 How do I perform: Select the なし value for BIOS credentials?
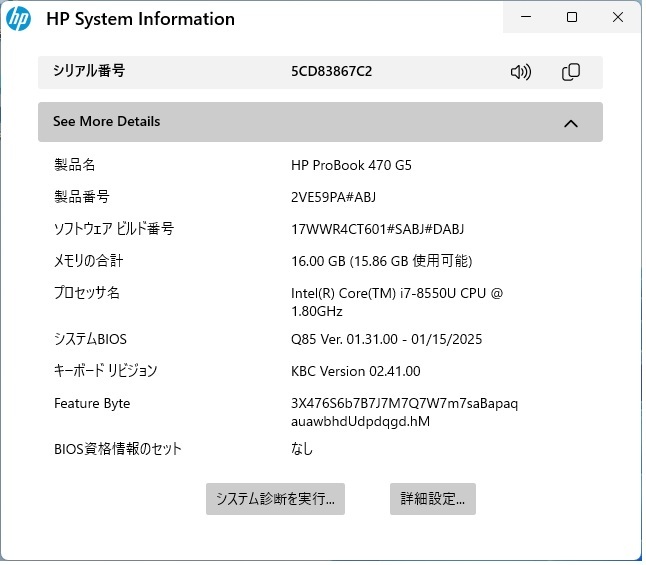[304, 451]
